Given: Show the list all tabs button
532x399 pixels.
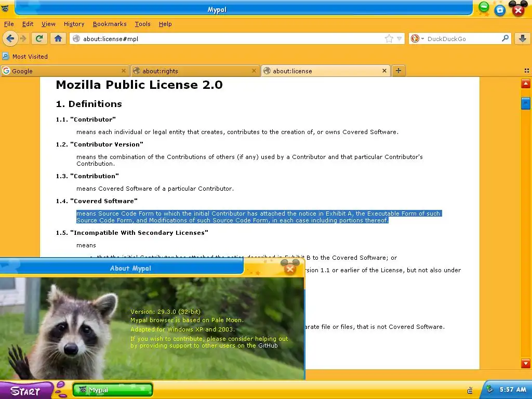Looking at the screenshot, I should pyautogui.click(x=527, y=71).
